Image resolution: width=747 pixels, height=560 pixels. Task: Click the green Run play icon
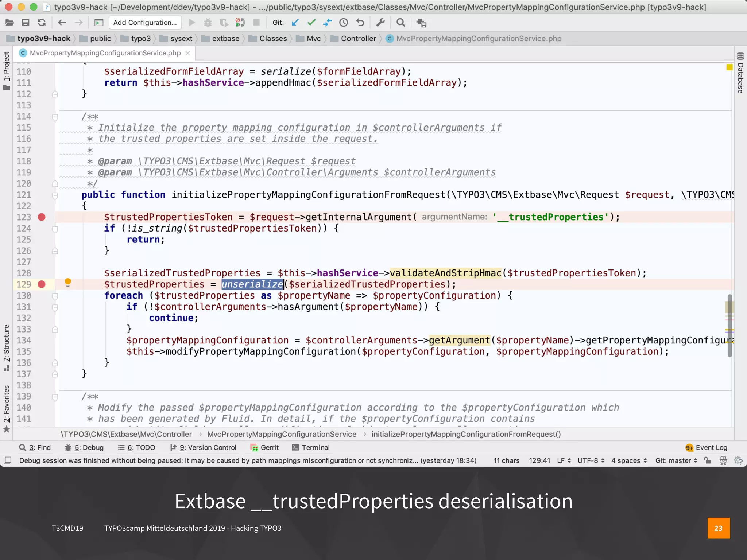pos(192,23)
